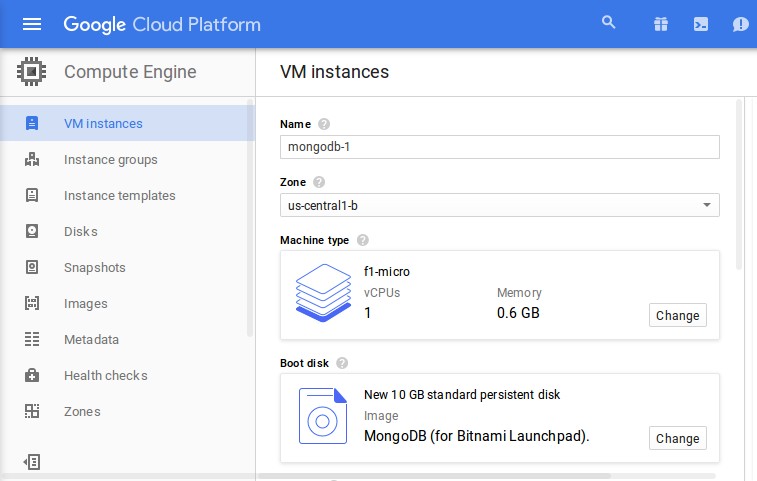
Task: Click the help icon beside Zone
Action: tap(319, 182)
